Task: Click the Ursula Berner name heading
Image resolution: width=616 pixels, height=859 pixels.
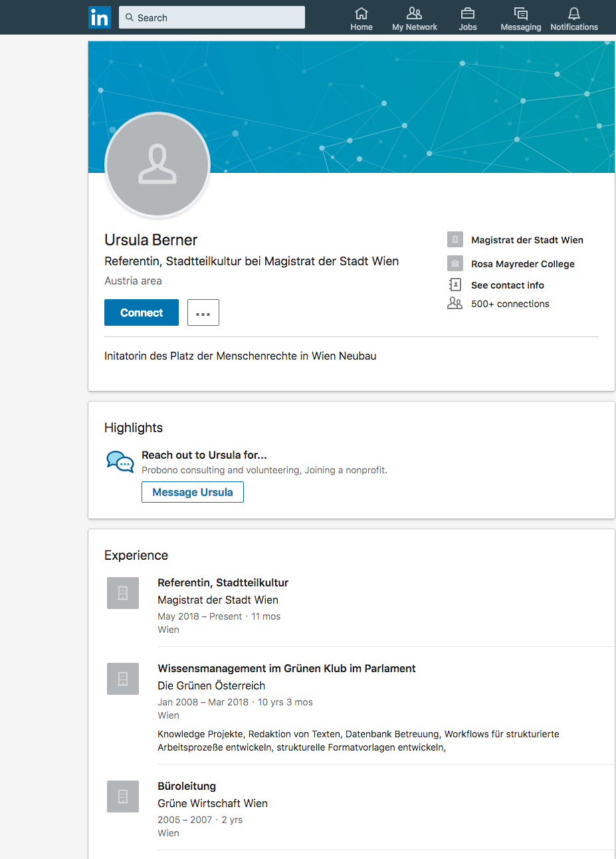Action: pyautogui.click(x=151, y=240)
